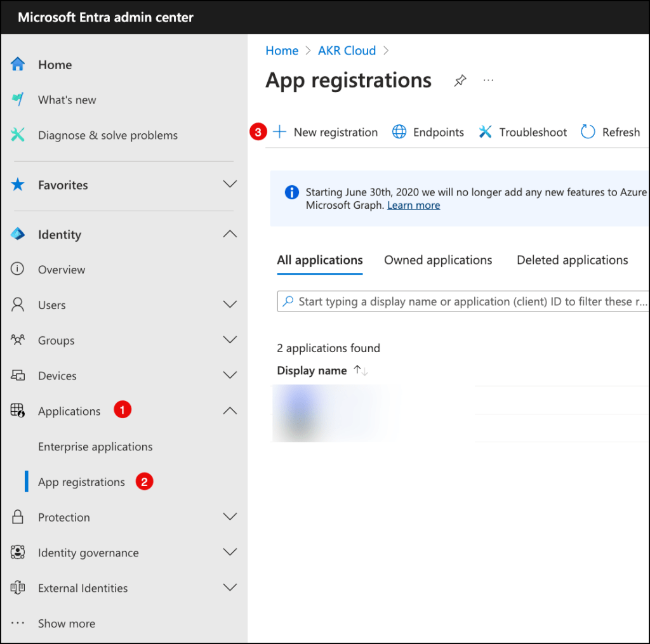Expand the Protection menu chevron
The height and width of the screenshot is (644, 650).
230,517
